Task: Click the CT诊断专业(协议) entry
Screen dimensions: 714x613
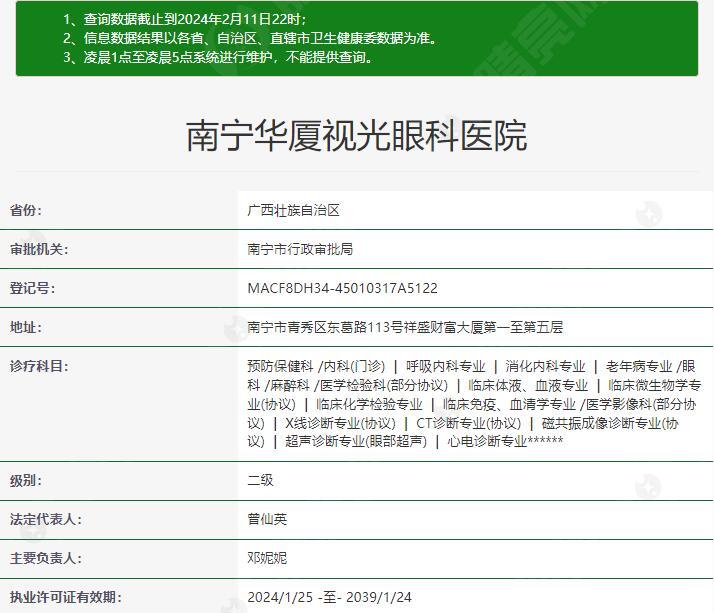Action: coord(468,424)
